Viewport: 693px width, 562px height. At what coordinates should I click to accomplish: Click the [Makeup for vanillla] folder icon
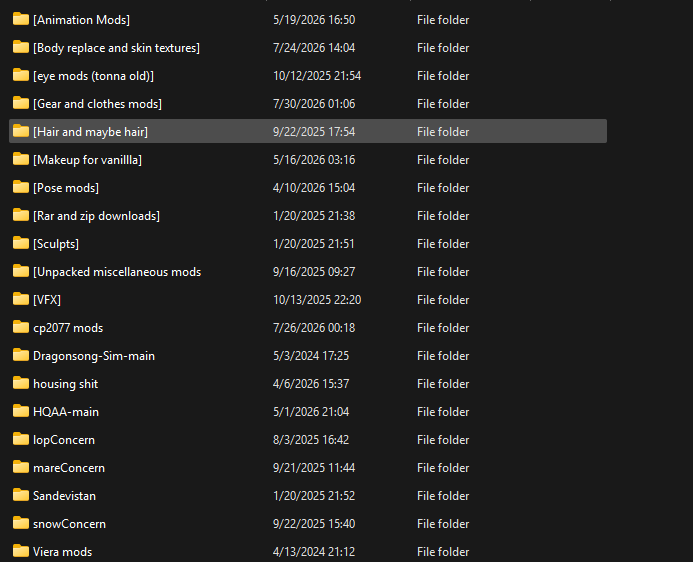coord(21,159)
